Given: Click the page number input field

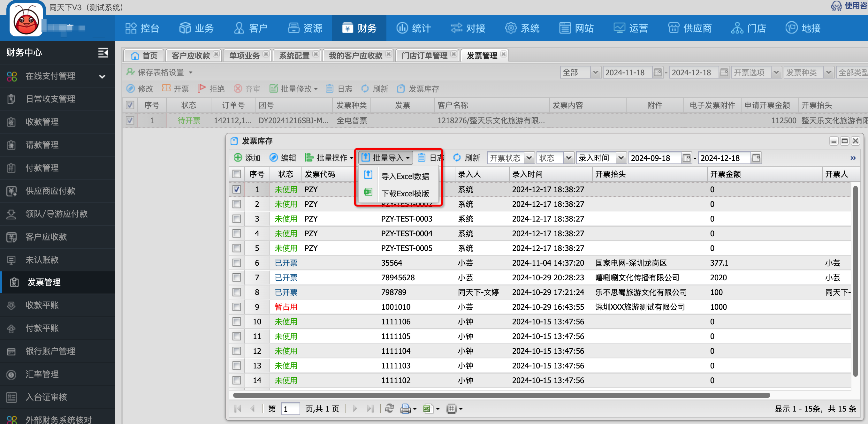Looking at the screenshot, I should [x=290, y=408].
